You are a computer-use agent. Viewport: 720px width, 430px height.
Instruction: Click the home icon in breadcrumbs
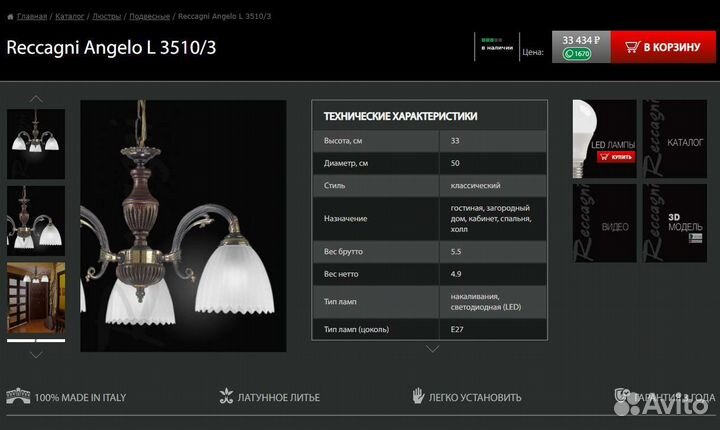pos(10,17)
